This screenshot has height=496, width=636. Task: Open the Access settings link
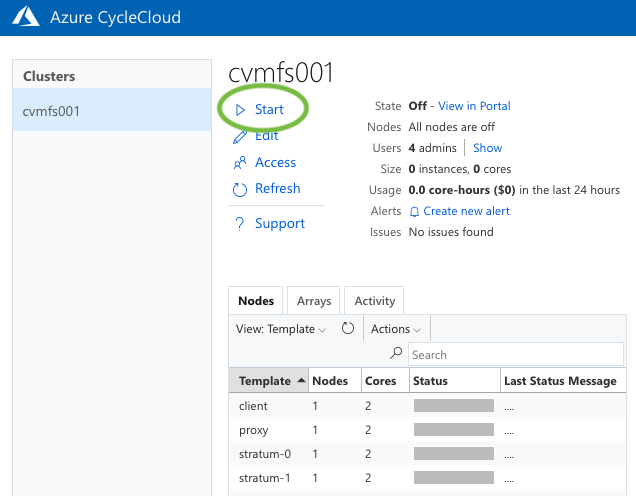[x=275, y=162]
